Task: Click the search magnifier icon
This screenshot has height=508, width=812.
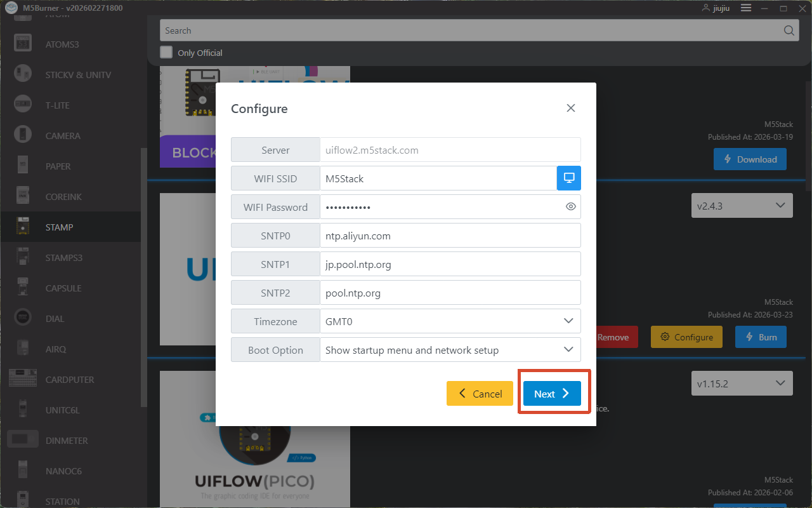Action: pyautogui.click(x=789, y=30)
